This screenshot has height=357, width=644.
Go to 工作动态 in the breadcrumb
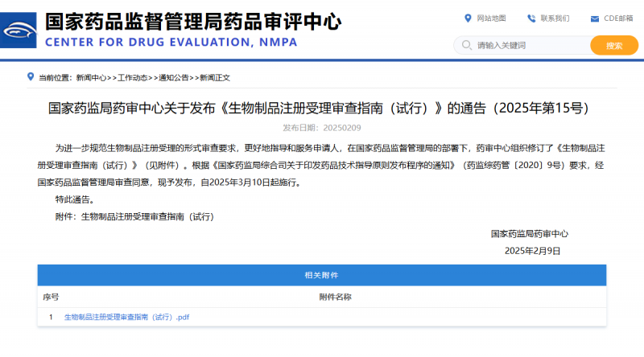point(133,78)
